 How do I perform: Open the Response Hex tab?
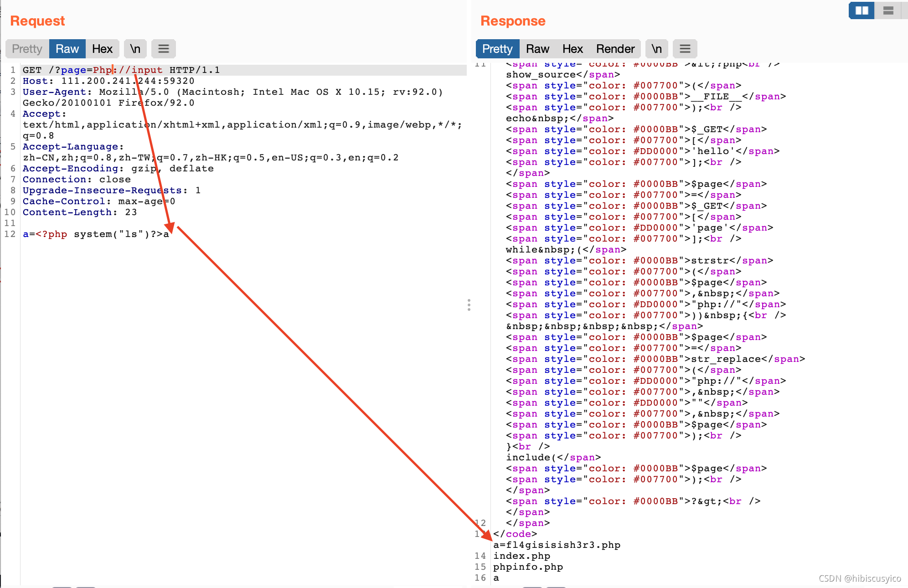point(573,49)
